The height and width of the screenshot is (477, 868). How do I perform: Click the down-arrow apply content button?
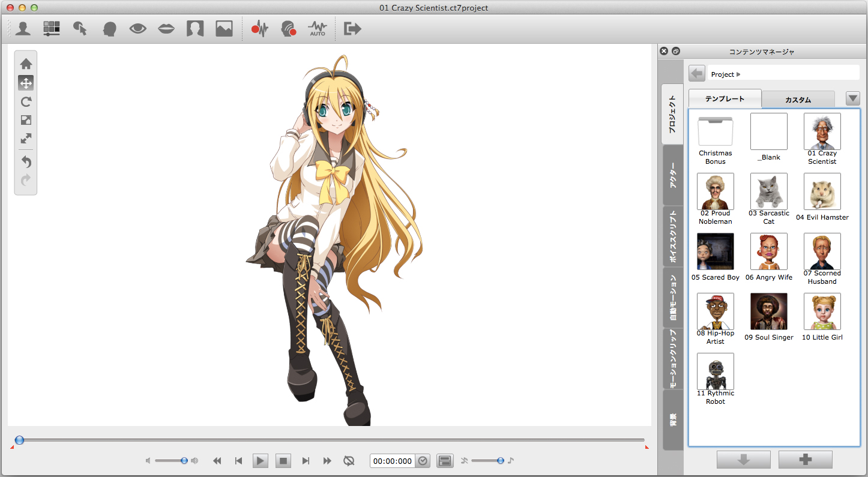[744, 460]
